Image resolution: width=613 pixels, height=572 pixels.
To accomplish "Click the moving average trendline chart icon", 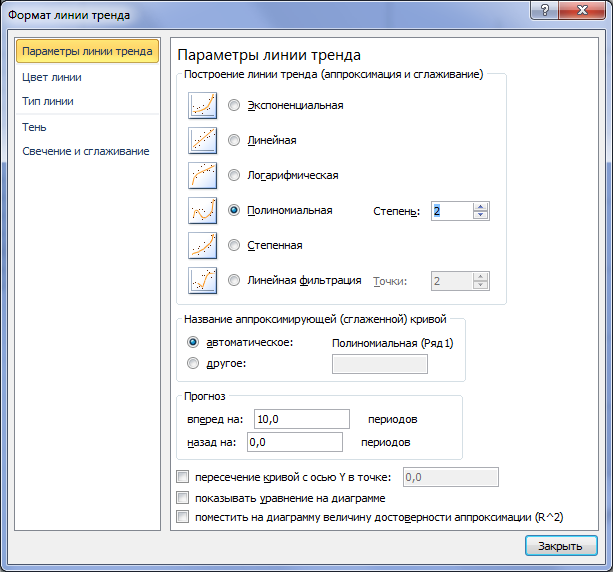I will pos(203,280).
